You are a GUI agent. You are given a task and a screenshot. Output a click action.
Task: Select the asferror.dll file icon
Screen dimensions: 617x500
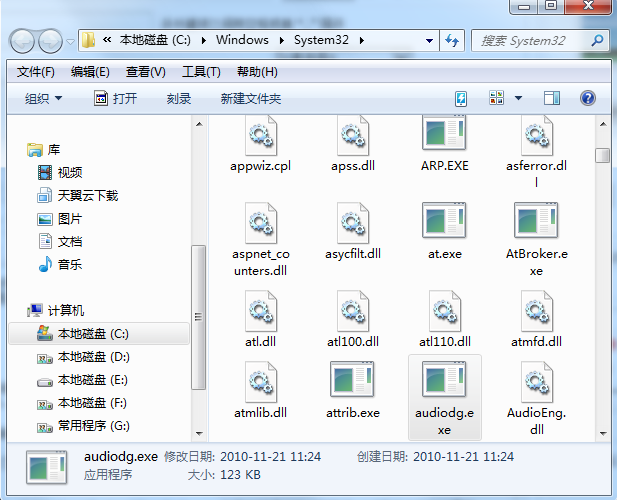point(537,136)
